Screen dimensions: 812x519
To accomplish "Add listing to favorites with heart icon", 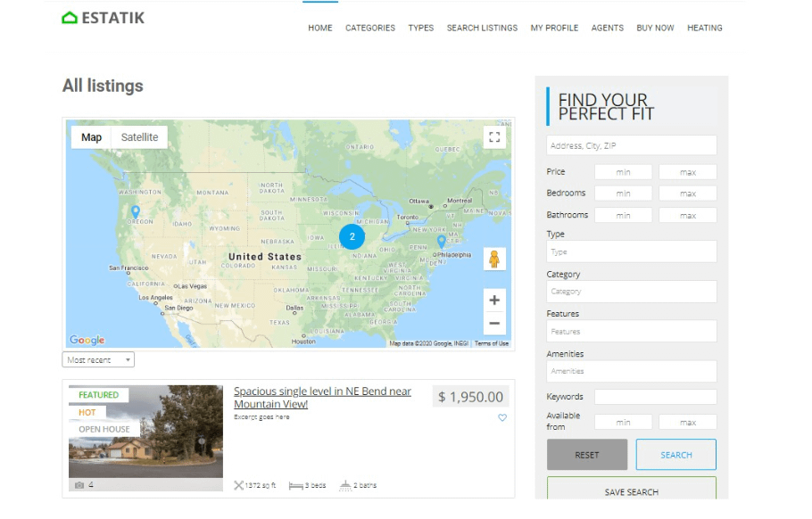I will (x=502, y=417).
